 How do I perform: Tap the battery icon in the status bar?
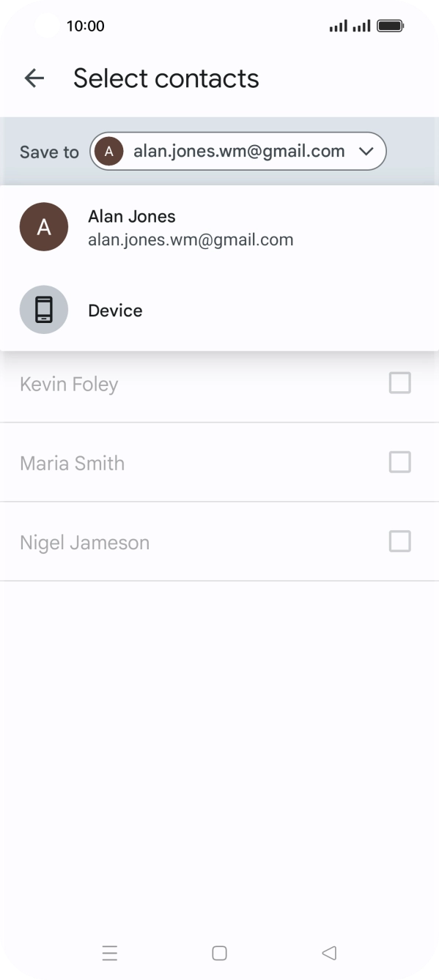pos(390,26)
